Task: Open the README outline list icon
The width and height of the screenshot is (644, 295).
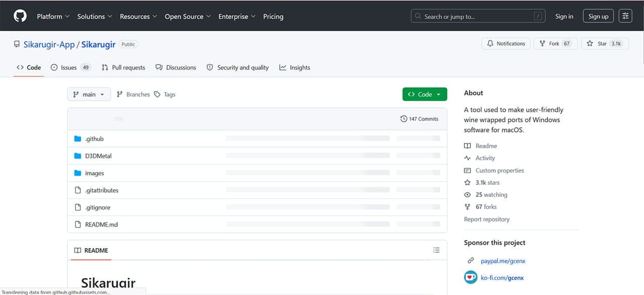Action: [x=436, y=250]
